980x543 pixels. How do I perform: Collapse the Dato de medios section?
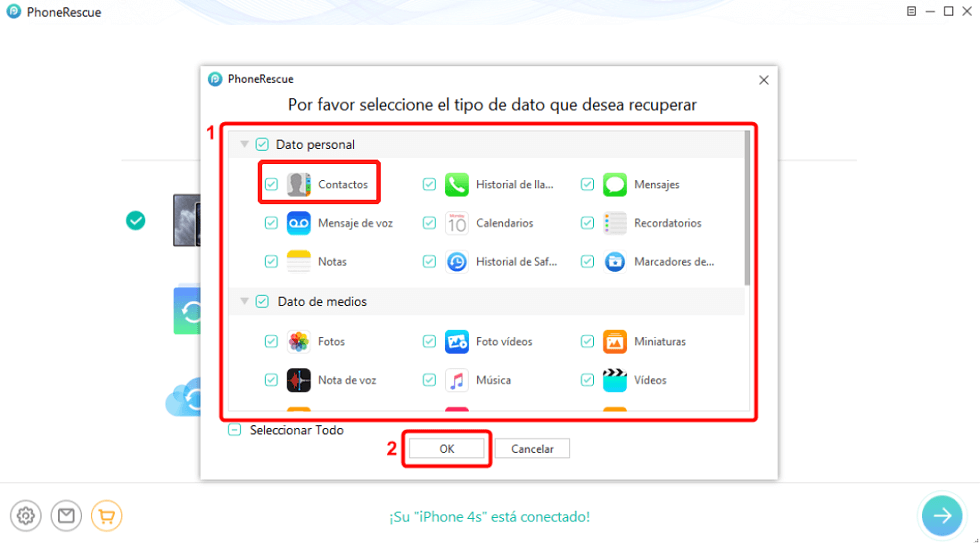[244, 301]
